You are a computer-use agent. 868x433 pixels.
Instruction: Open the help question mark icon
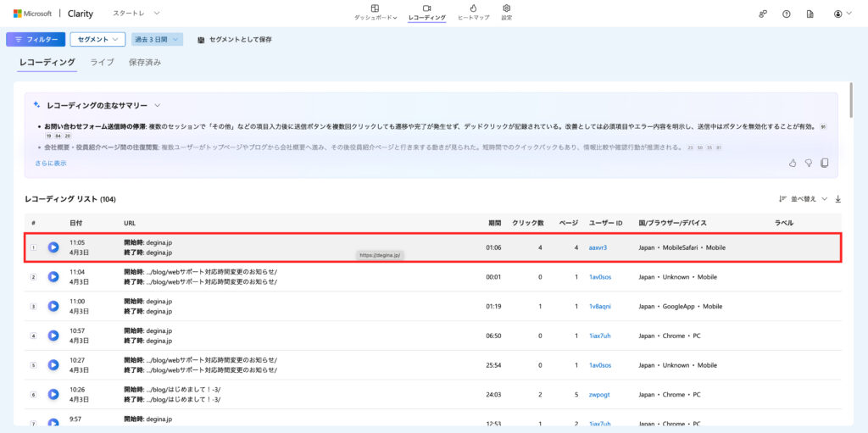(787, 14)
